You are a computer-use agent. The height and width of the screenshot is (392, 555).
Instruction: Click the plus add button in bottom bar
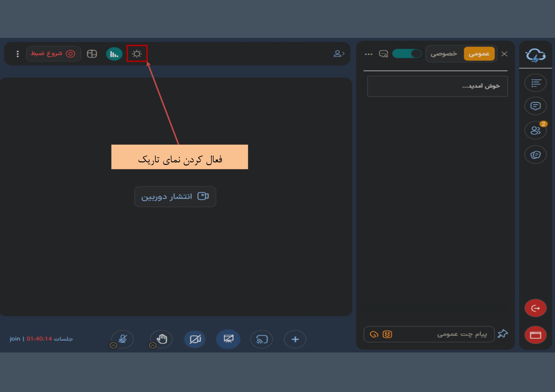coord(295,339)
